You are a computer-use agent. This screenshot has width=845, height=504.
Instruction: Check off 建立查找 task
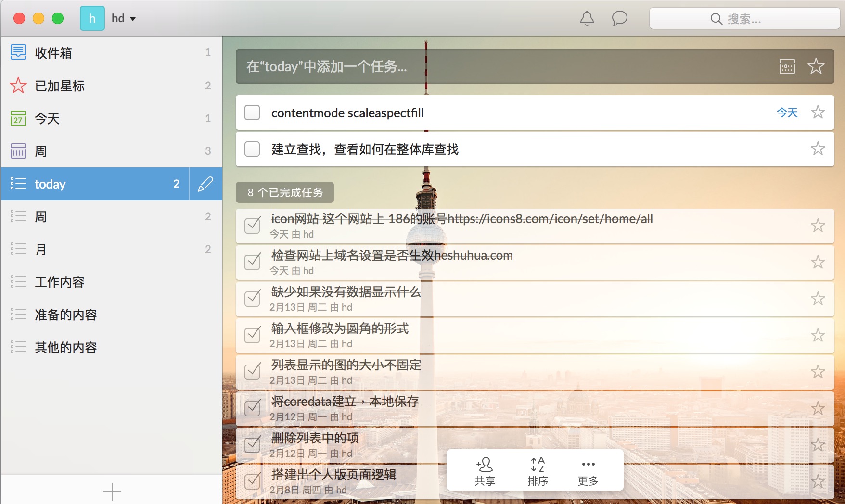[252, 149]
